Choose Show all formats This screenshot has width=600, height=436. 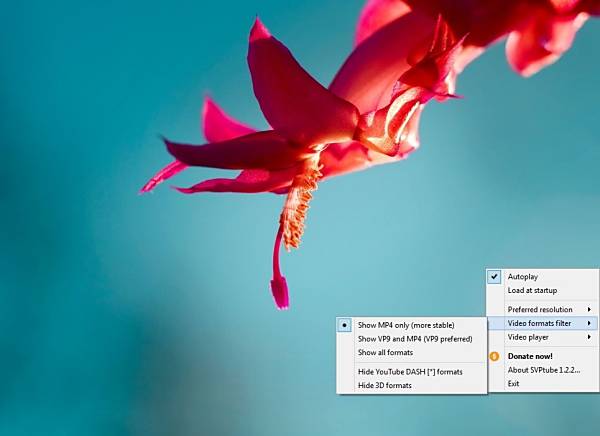point(411,353)
